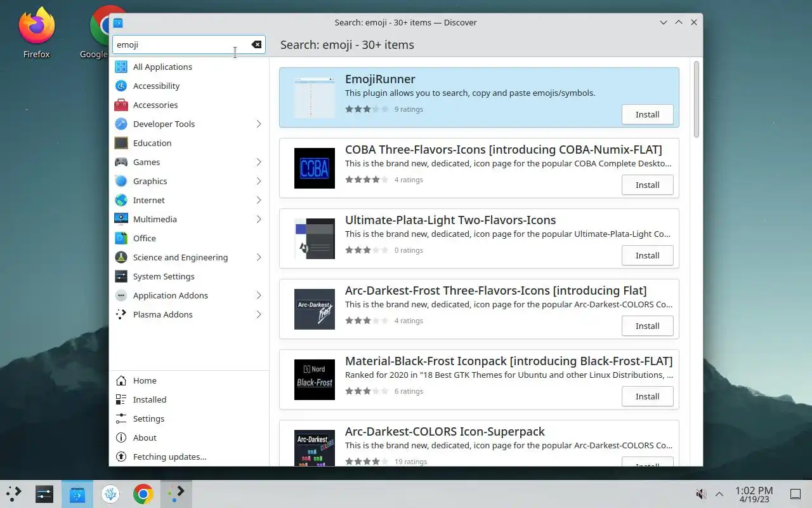Open the Discover Settings page

pos(189,418)
